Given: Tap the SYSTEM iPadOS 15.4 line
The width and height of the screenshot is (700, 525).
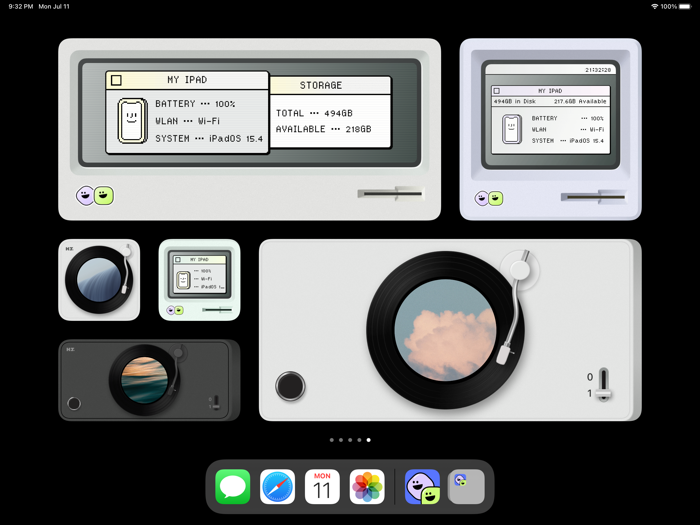Looking at the screenshot, I should click(x=208, y=138).
